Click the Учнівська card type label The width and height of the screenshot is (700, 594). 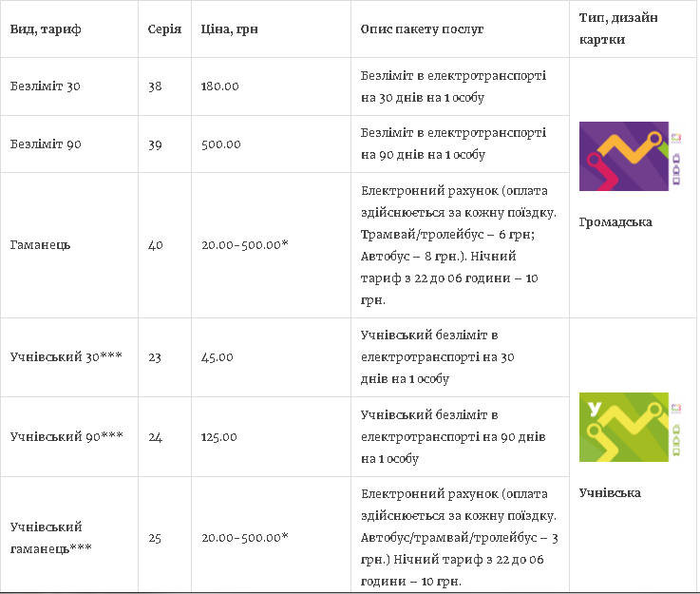610,492
